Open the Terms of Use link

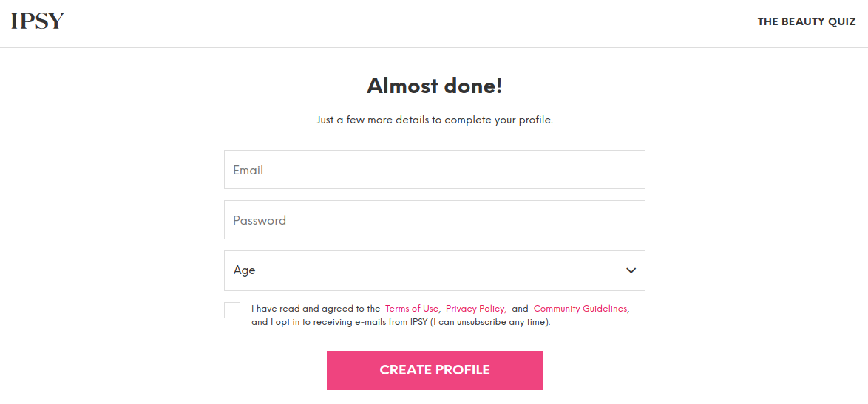click(412, 309)
